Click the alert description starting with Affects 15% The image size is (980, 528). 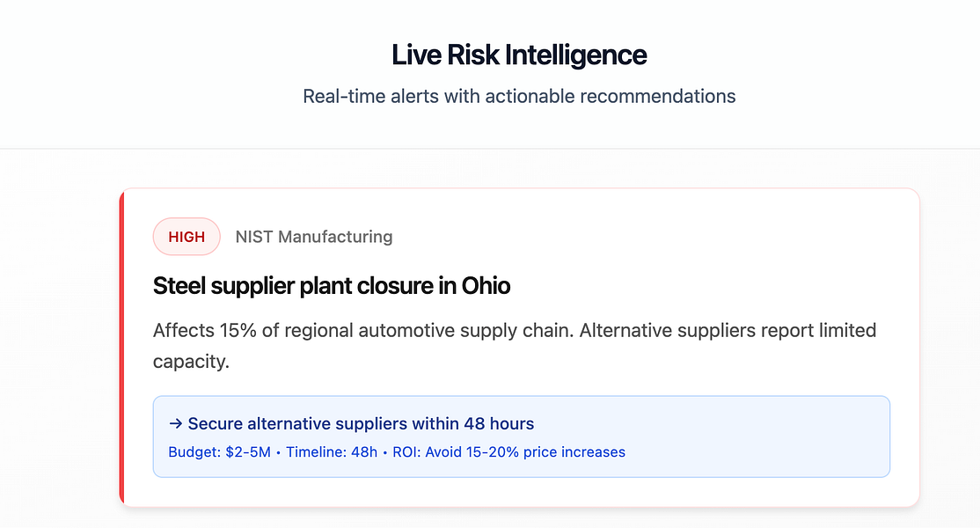coord(515,331)
